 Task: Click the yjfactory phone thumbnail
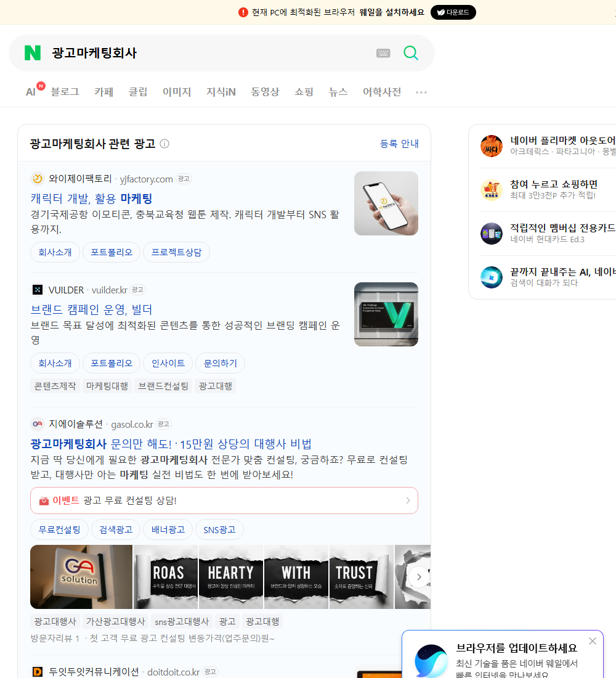[x=386, y=203]
